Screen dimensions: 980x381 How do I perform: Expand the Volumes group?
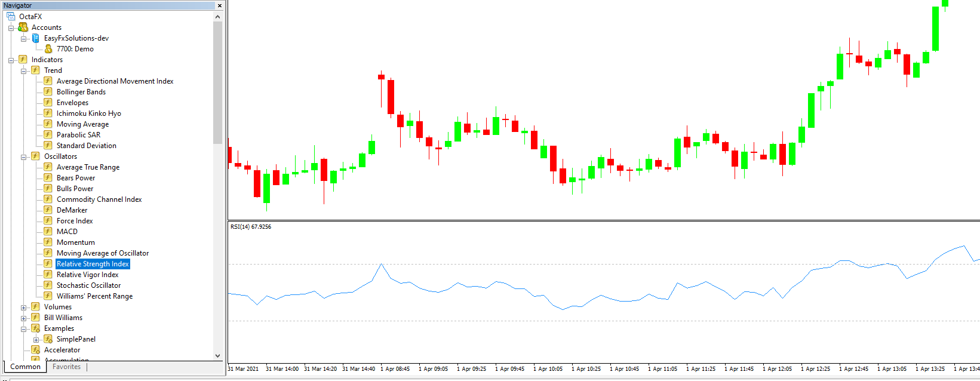pyautogui.click(x=23, y=308)
